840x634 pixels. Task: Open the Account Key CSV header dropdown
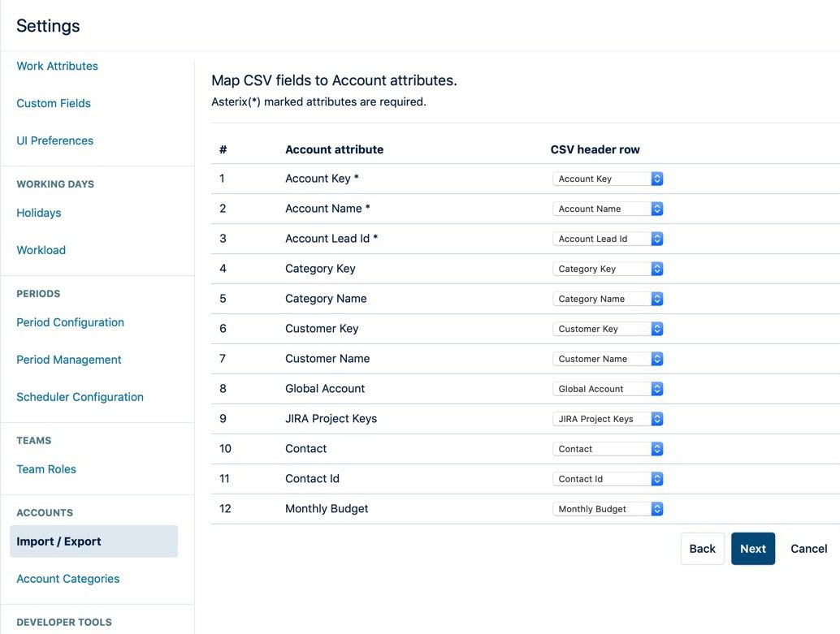pyautogui.click(x=608, y=179)
